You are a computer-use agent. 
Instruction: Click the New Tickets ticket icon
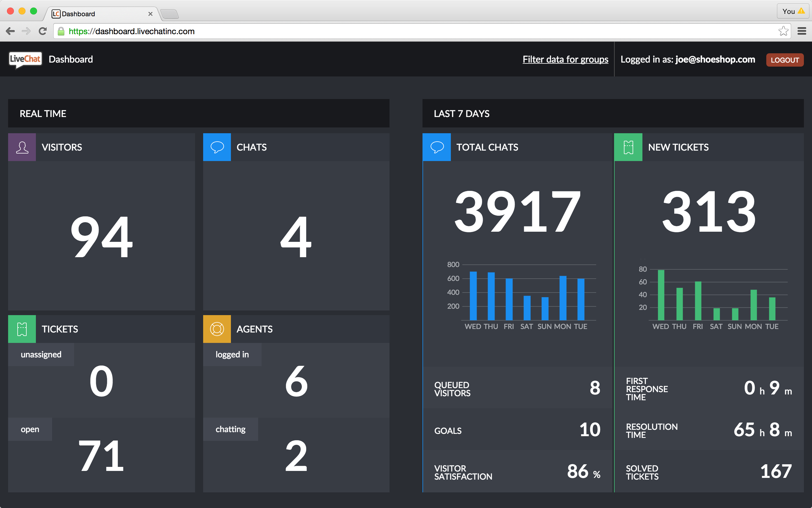(x=628, y=147)
